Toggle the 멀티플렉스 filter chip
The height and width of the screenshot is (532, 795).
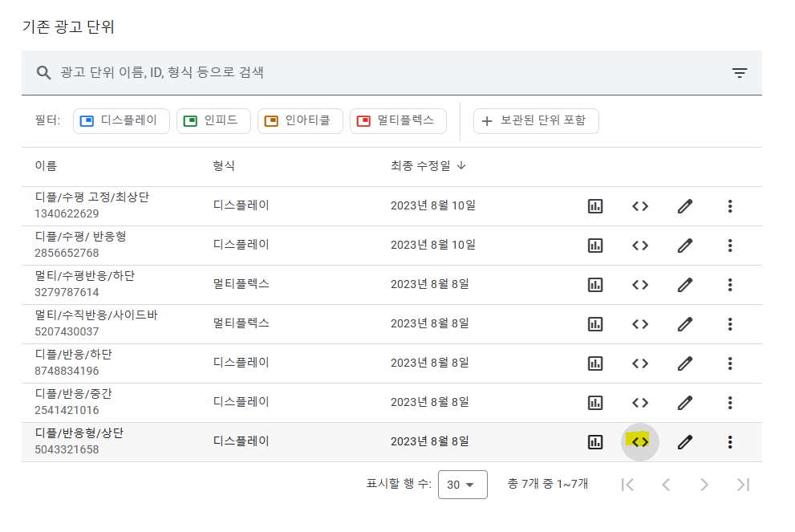click(x=398, y=120)
